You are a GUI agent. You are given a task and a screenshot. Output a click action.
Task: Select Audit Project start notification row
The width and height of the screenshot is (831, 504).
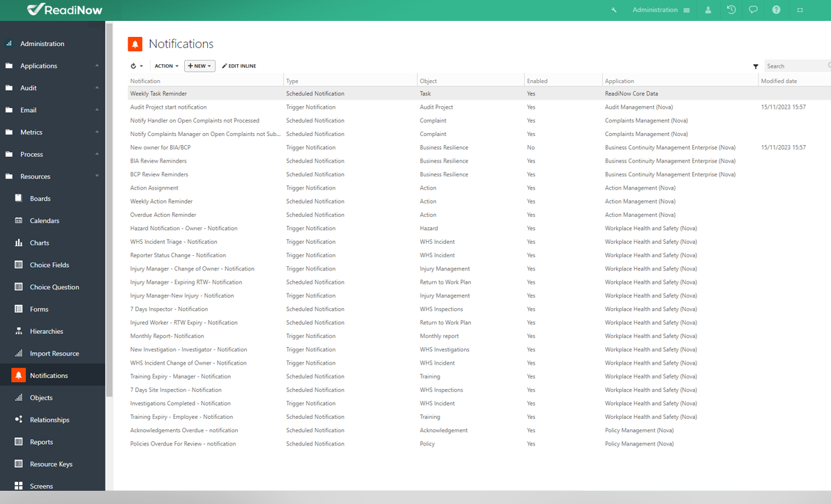pyautogui.click(x=479, y=107)
